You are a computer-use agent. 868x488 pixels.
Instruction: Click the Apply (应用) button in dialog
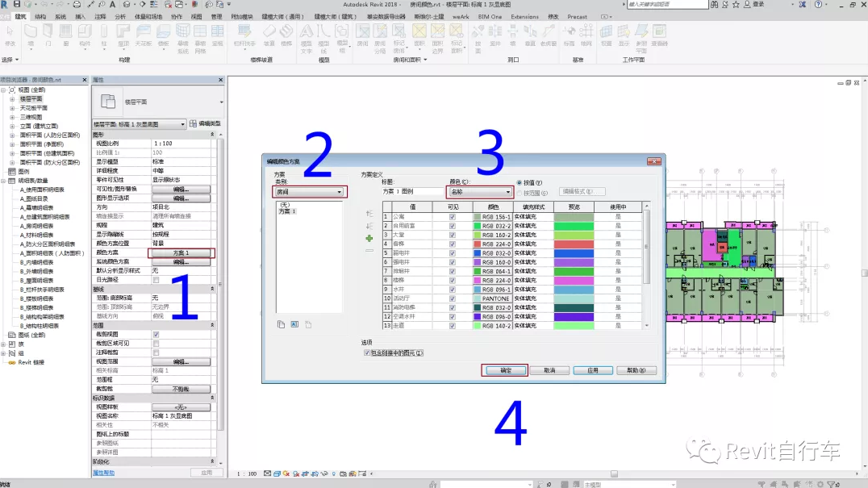click(x=593, y=370)
